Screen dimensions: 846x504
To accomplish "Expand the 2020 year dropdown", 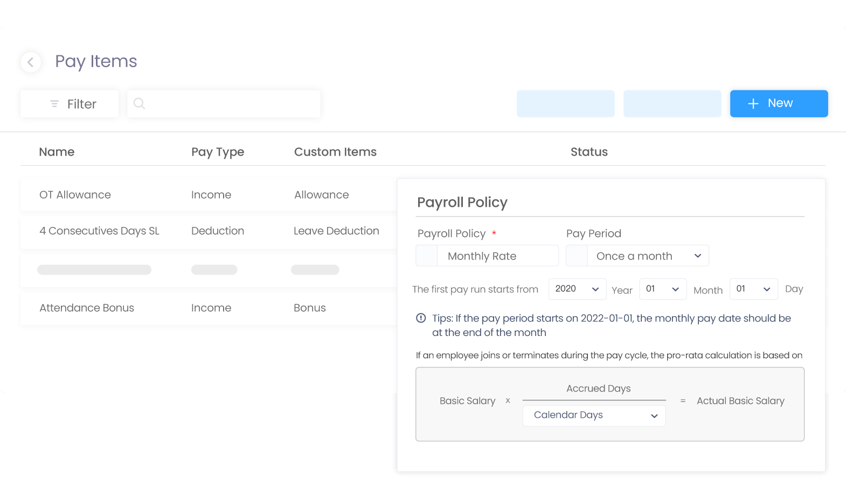I will (x=577, y=289).
